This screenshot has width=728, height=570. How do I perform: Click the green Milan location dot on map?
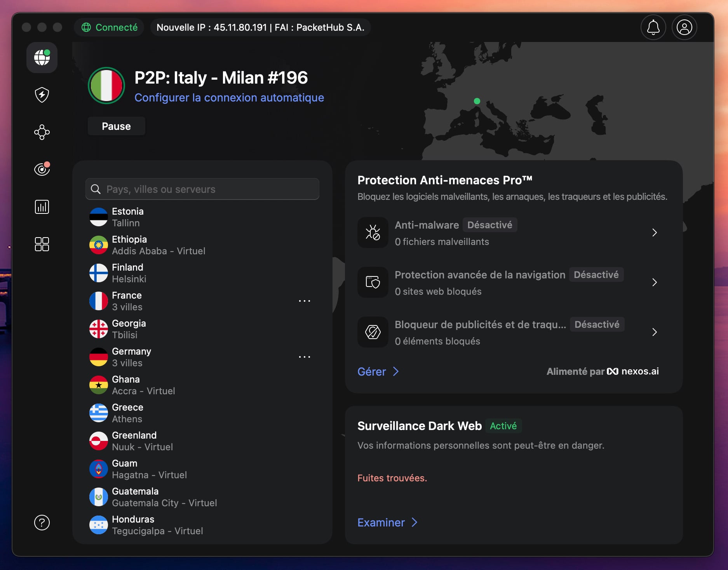click(477, 101)
